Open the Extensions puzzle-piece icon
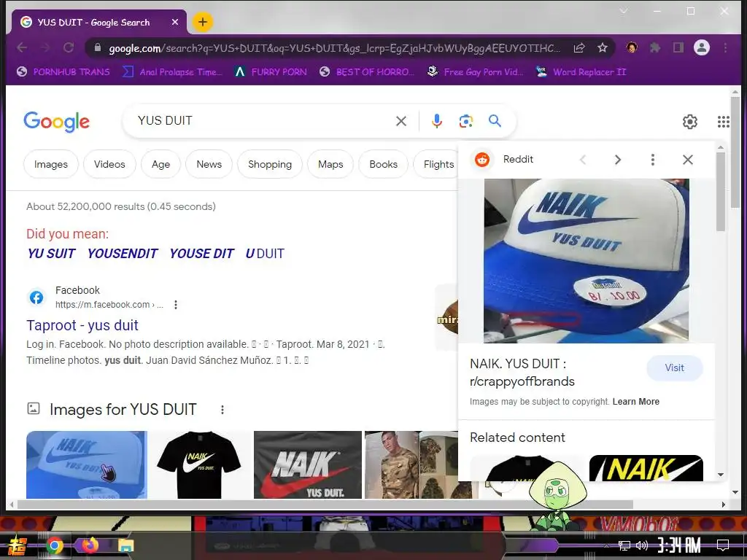 coord(655,47)
